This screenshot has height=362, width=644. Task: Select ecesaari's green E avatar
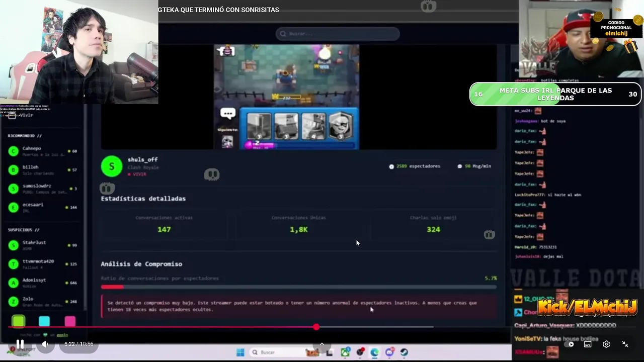click(14, 207)
